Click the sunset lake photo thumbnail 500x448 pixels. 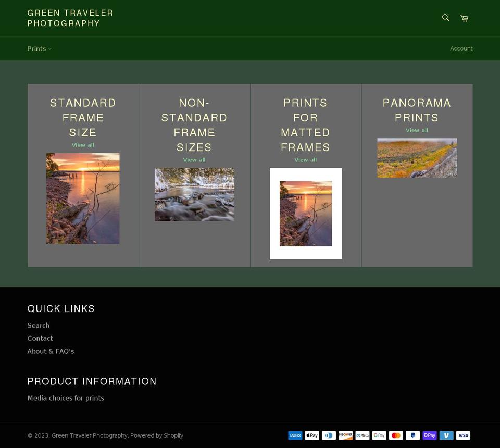coord(83,198)
